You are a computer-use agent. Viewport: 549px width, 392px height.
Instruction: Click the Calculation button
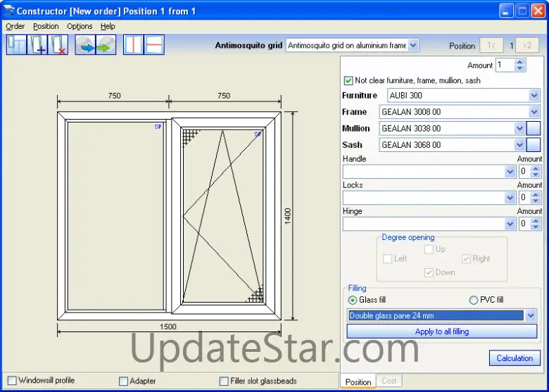(x=515, y=358)
